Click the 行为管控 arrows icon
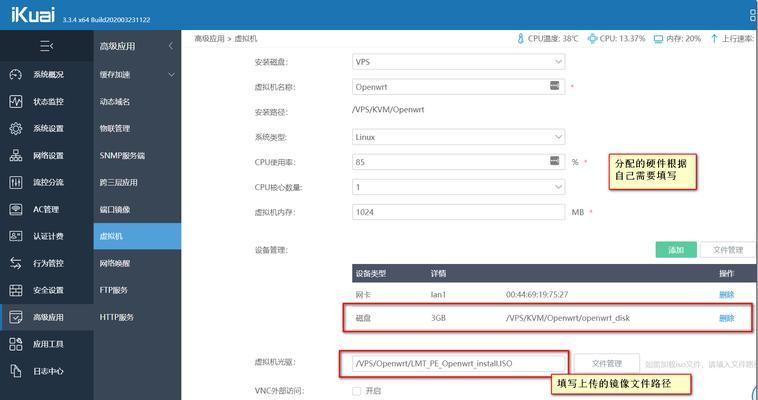Viewport: 758px width, 400px height. (15, 263)
